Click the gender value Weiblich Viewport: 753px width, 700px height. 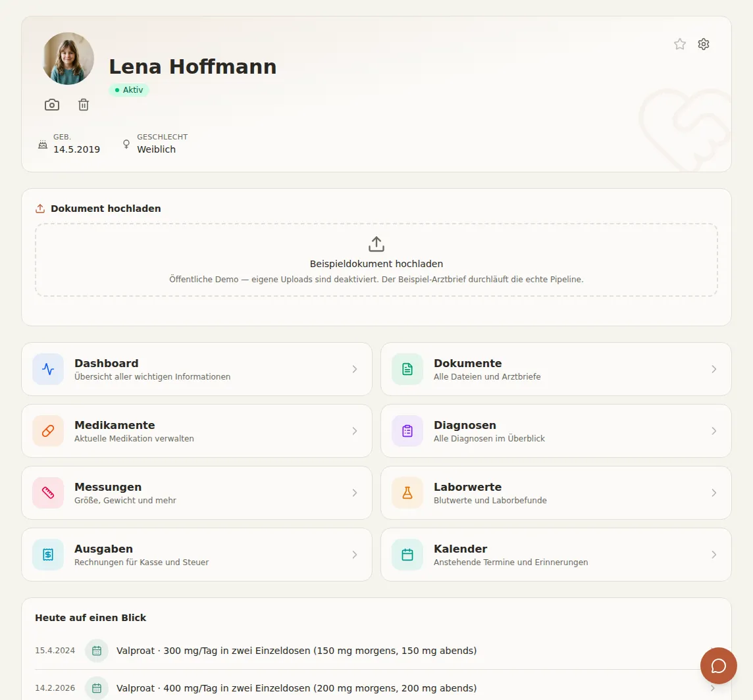[157, 149]
